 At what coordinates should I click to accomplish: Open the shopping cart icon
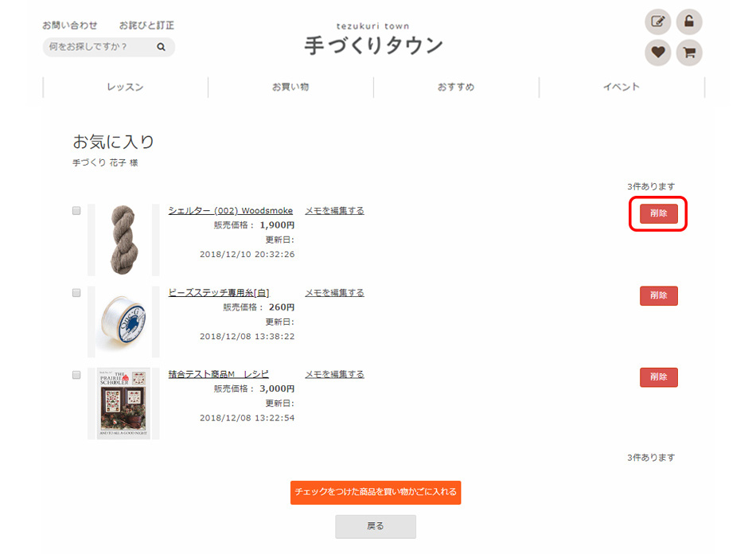point(689,53)
